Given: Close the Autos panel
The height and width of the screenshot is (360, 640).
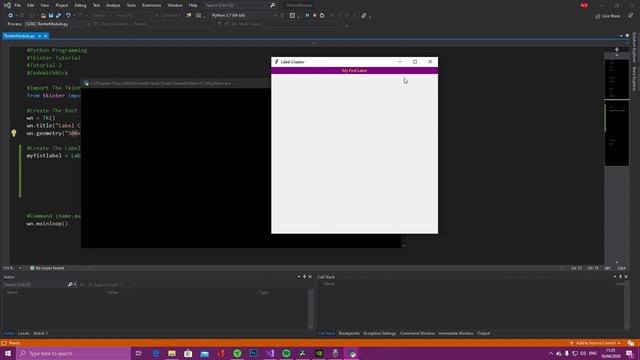Looking at the screenshot, I should [x=310, y=277].
